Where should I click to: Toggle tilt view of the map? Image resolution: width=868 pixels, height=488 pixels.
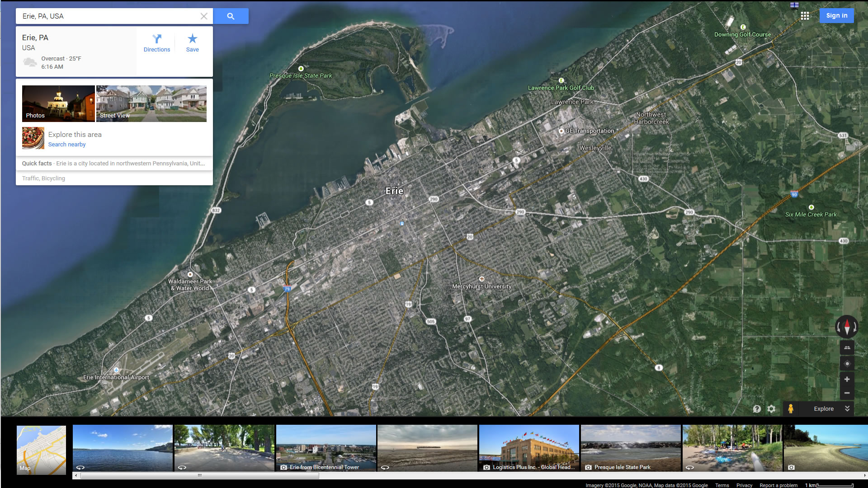tap(847, 347)
